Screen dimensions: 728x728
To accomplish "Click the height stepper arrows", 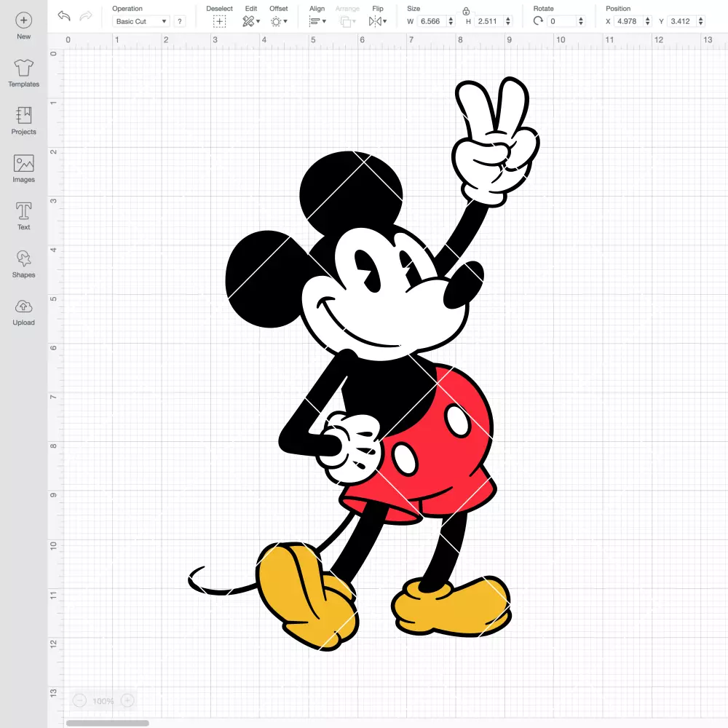I will tap(508, 21).
